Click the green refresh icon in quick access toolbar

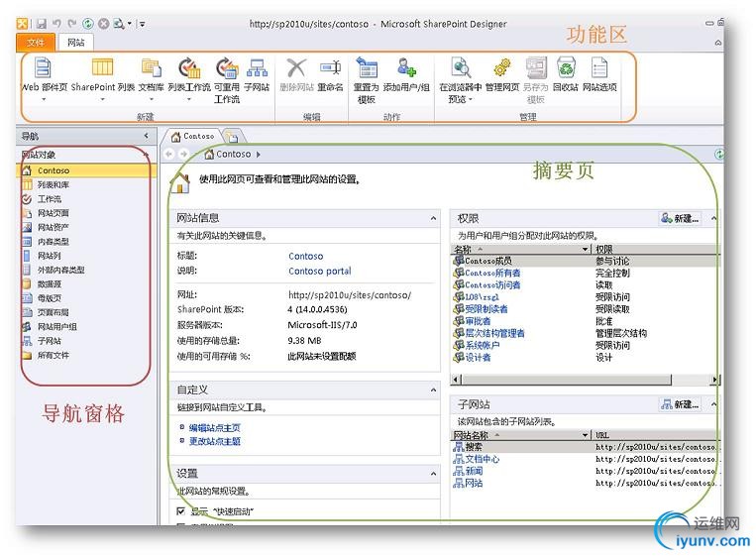tap(88, 23)
